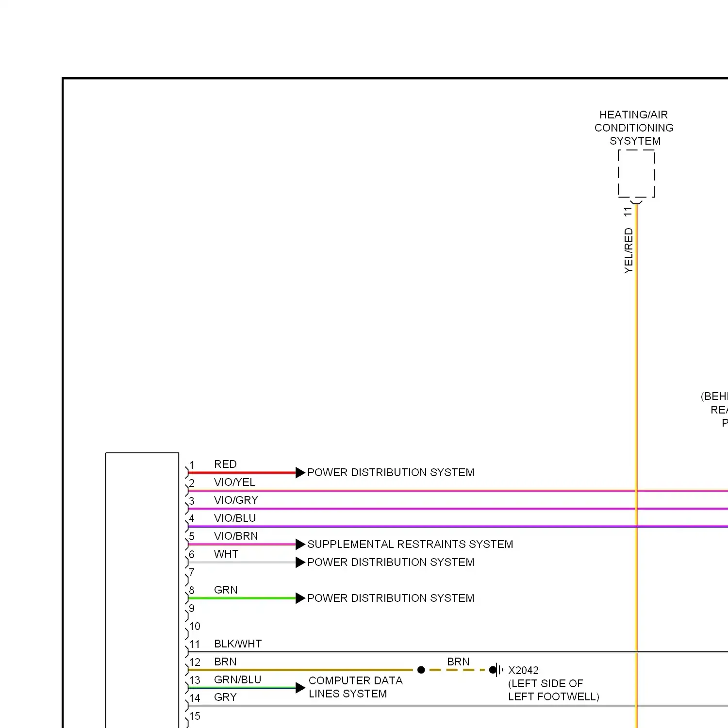
Task: Click the splice dot where solid BRN wire ends
Action: click(421, 670)
